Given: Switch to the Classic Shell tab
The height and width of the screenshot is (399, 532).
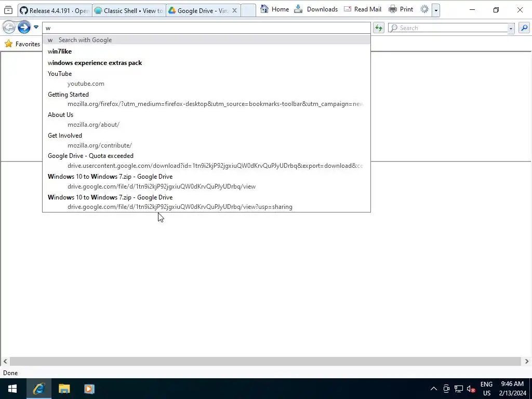Looking at the screenshot, I should [x=129, y=10].
